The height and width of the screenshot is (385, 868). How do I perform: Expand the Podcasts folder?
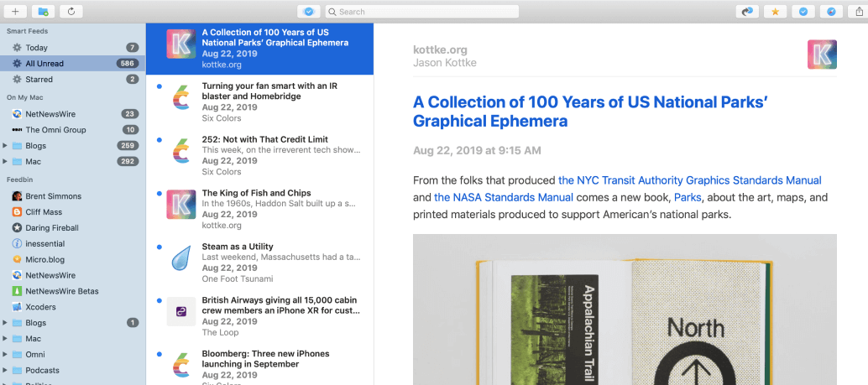coord(5,371)
